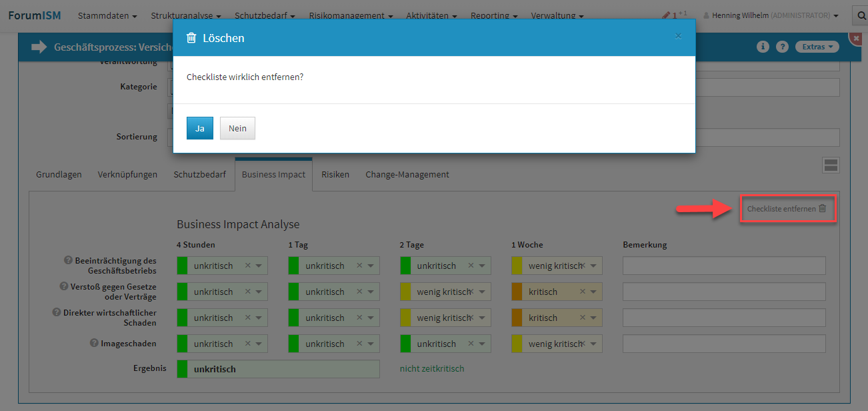Click help icon beside Verstoß gegen Gesetze
This screenshot has height=411, width=868.
pos(63,286)
